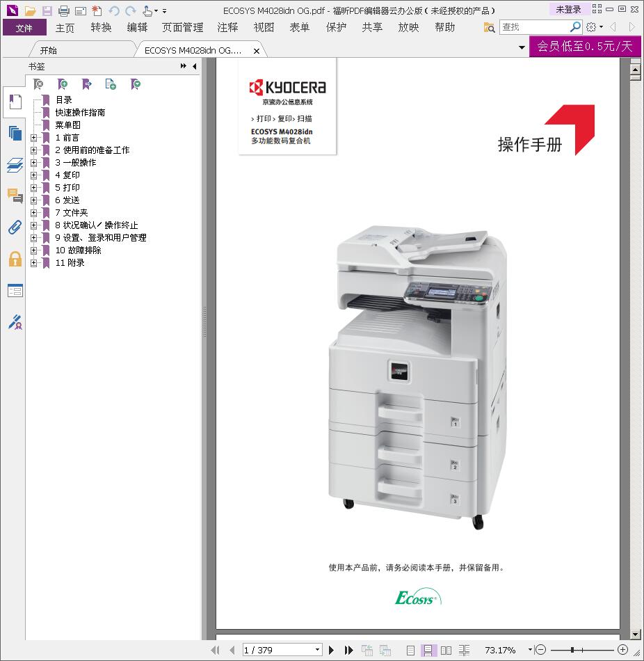The height and width of the screenshot is (661, 644).
Task: Go to the previous page arrow
Action: click(232, 650)
